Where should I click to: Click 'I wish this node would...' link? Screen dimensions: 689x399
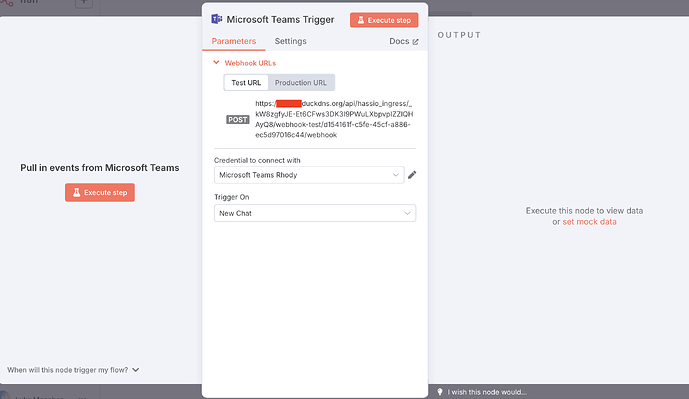[x=487, y=392]
